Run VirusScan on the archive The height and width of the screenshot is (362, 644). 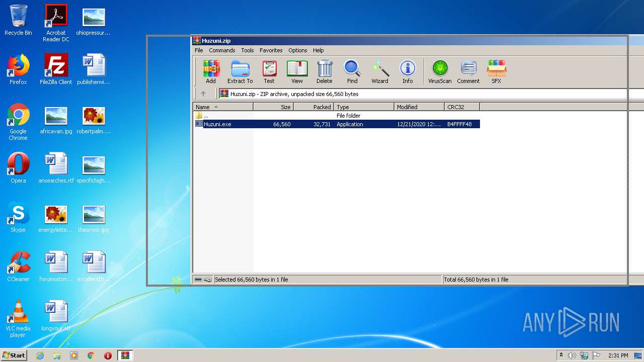(x=440, y=72)
